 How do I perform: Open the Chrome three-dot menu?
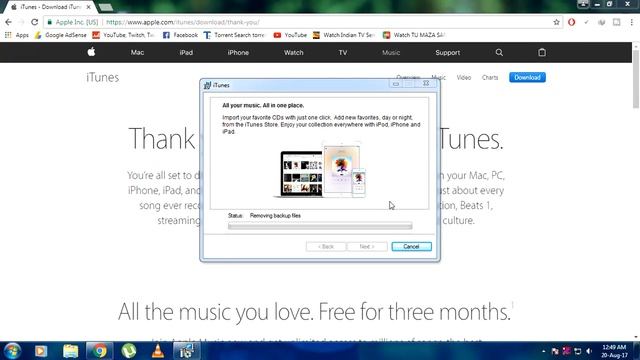click(x=631, y=22)
